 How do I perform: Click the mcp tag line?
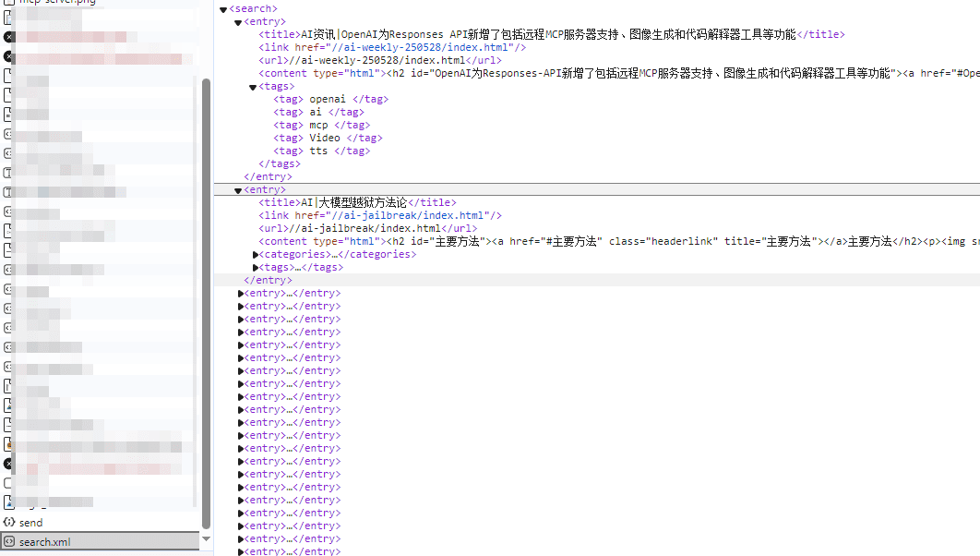(320, 126)
